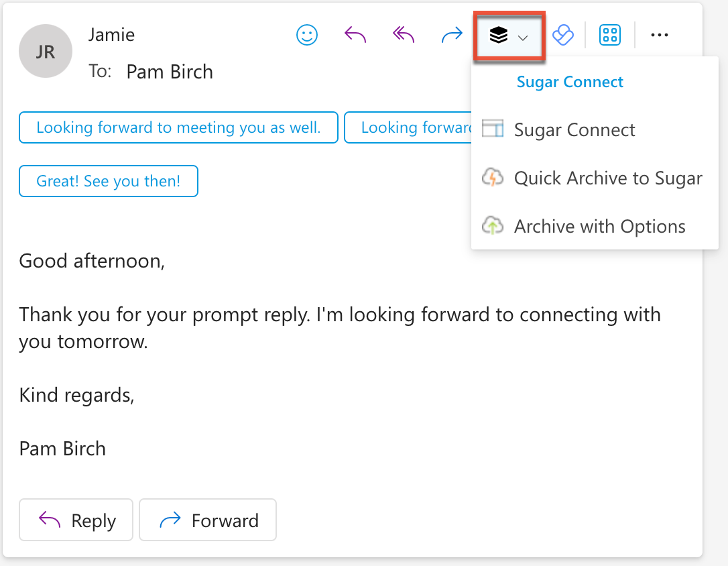
Task: Click the Viva Insights icon
Action: click(562, 36)
